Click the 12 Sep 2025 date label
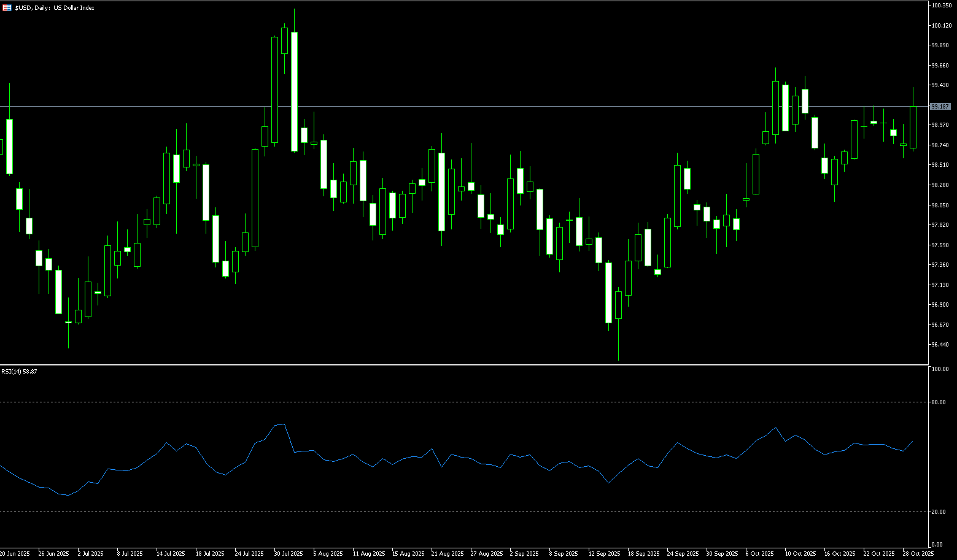 pyautogui.click(x=604, y=554)
